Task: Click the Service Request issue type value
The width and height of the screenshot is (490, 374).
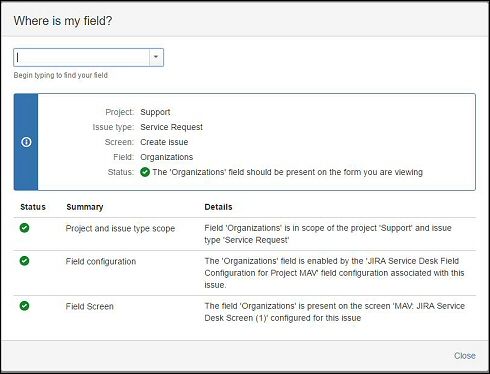Action: [171, 127]
